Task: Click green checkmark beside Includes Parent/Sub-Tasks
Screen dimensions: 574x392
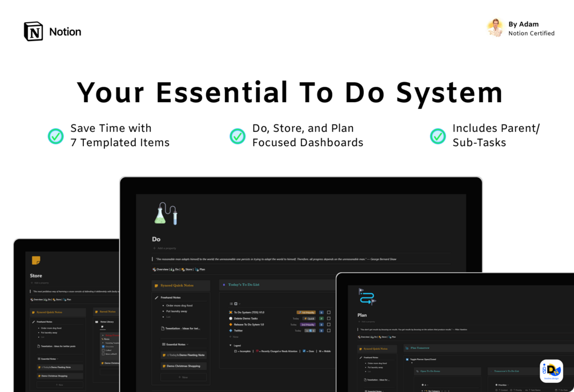Action: tap(438, 136)
